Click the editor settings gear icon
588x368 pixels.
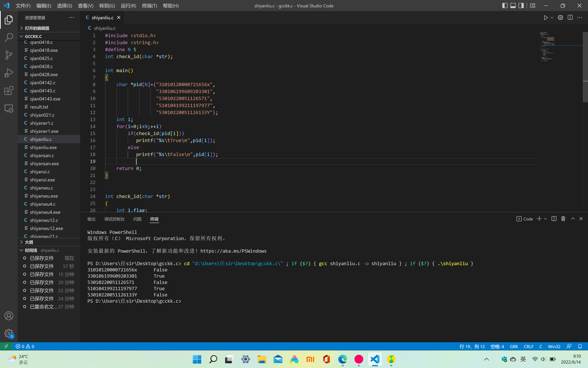[560, 17]
